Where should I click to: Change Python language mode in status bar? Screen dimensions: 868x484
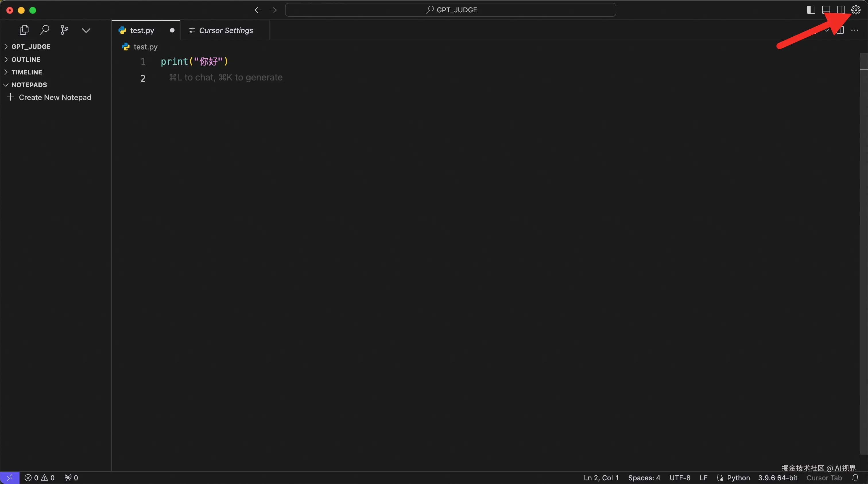(738, 478)
